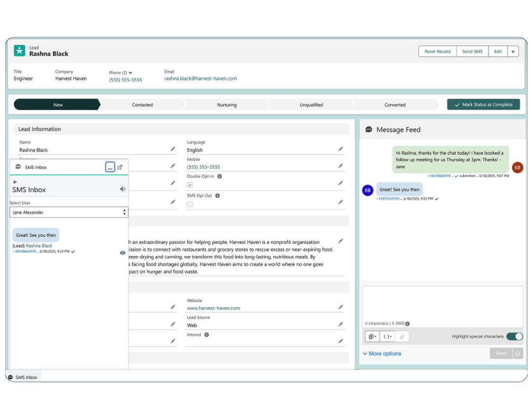Select the merge field { } icon
Viewport: 532px width, 419px height.
click(387, 336)
